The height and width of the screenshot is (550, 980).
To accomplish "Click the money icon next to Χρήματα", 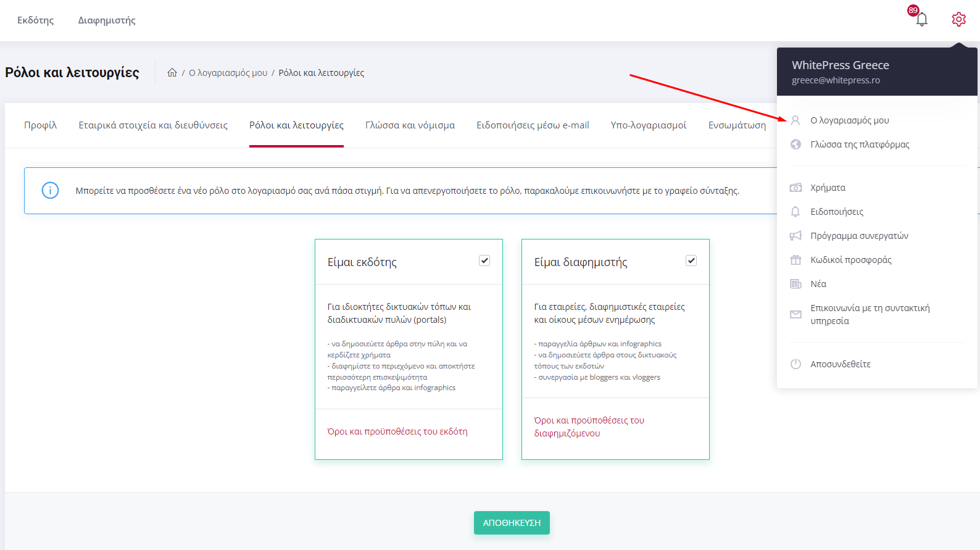I will point(795,188).
